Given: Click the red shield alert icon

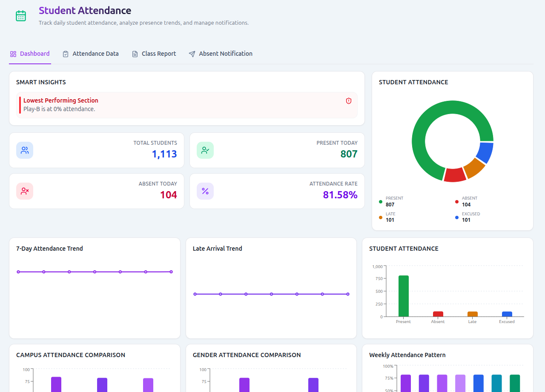Looking at the screenshot, I should click(349, 101).
